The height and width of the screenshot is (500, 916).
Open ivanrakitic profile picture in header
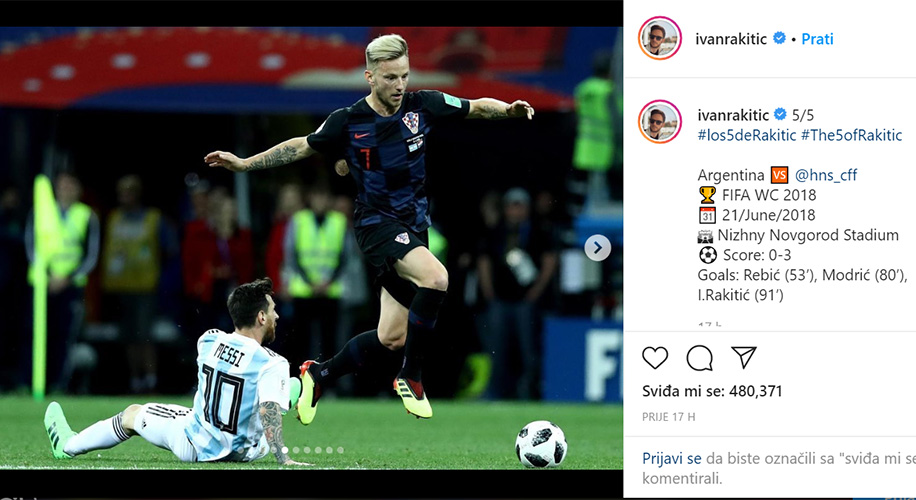click(660, 38)
